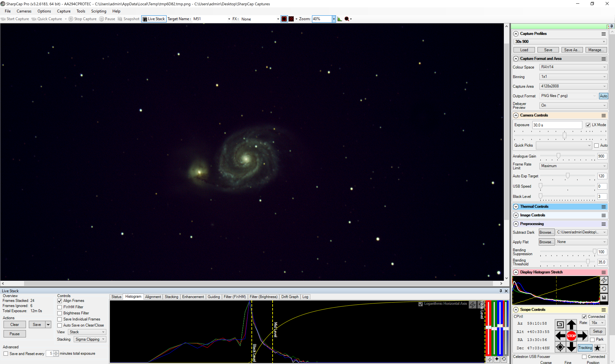Toggle Celestron USB Focuser Connected checkbox

point(584,357)
